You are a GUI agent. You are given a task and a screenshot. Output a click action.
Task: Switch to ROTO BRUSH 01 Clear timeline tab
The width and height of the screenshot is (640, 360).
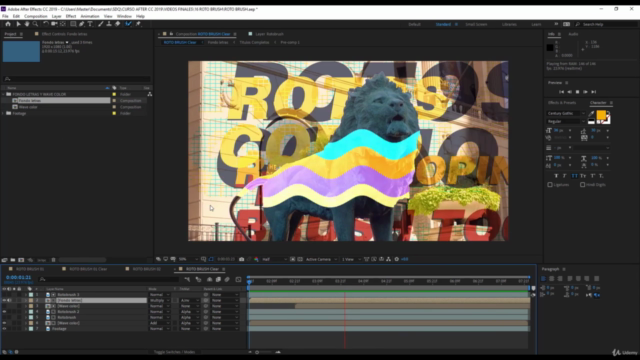pos(88,269)
